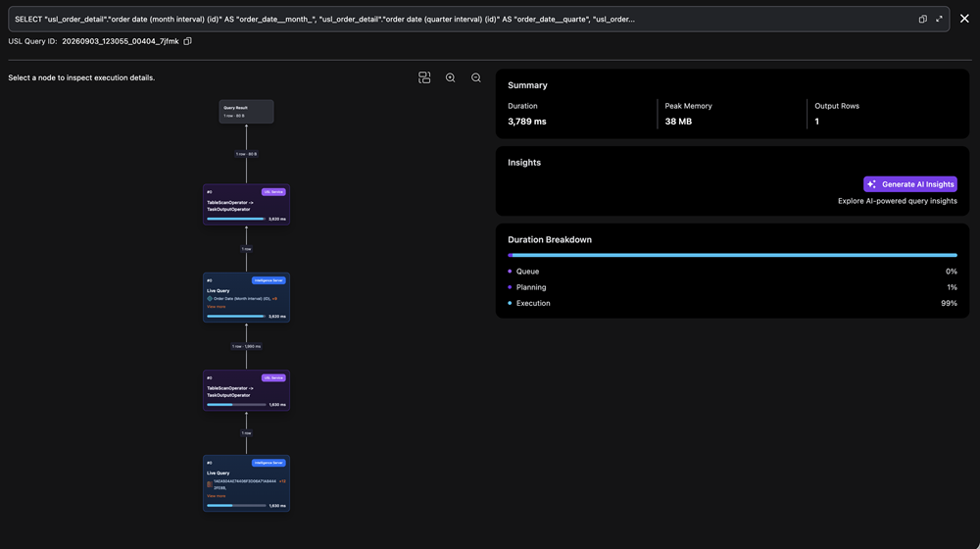This screenshot has width=980, height=549.
Task: Click the Order Date attribute icon in Live Query
Action: 210,299
